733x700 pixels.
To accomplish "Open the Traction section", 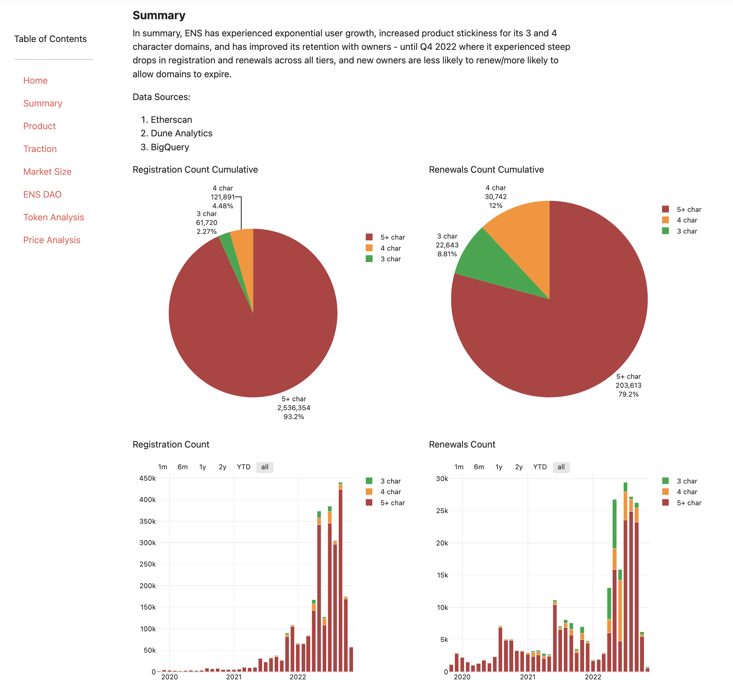I will [x=40, y=148].
